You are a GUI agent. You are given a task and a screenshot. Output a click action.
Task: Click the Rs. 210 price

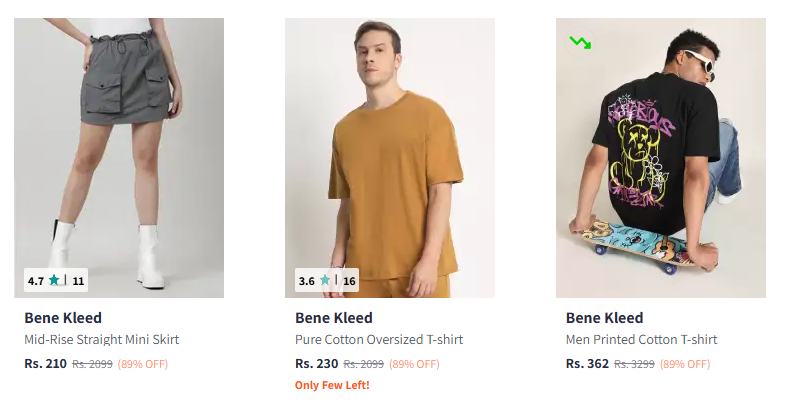(45, 363)
